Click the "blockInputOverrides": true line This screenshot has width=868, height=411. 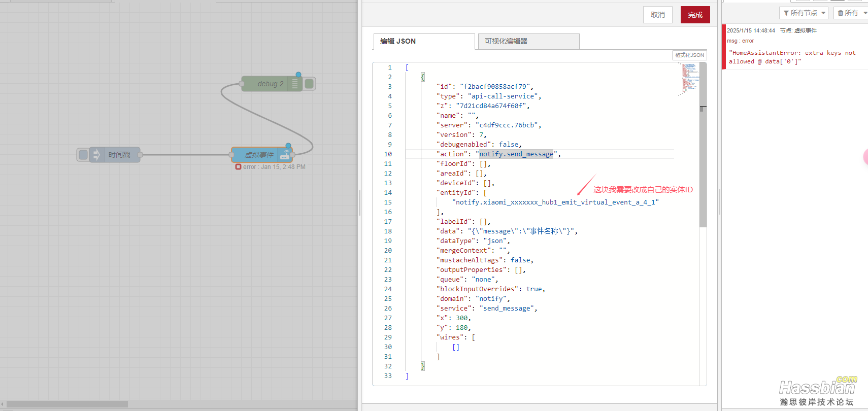coord(491,289)
